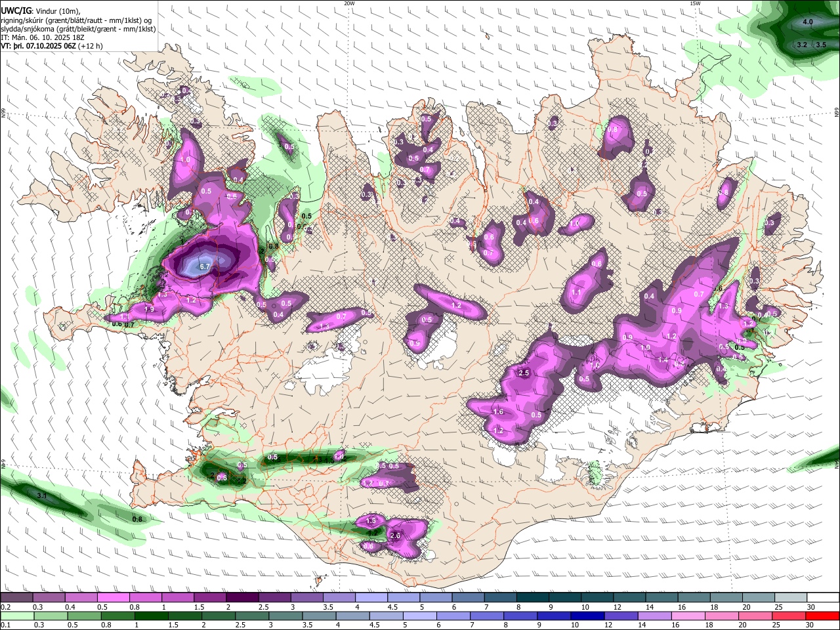Pick the snow-scale swatch between 1 and 1.5

coord(178,598)
